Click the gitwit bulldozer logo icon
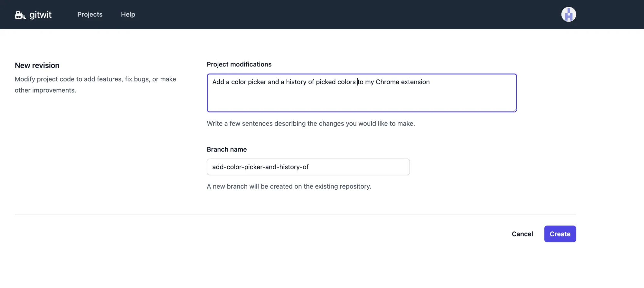 tap(20, 15)
